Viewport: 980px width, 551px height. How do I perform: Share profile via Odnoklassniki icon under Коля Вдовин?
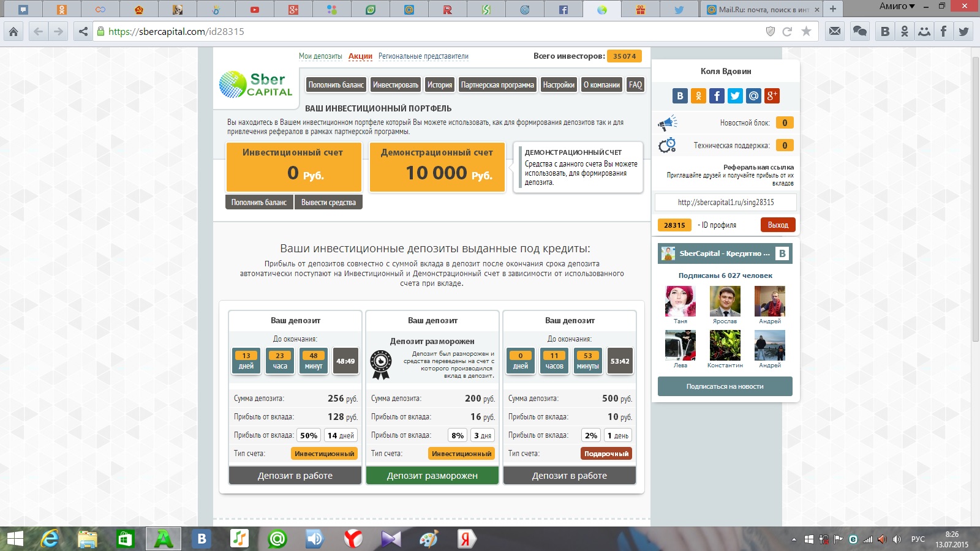coord(698,96)
